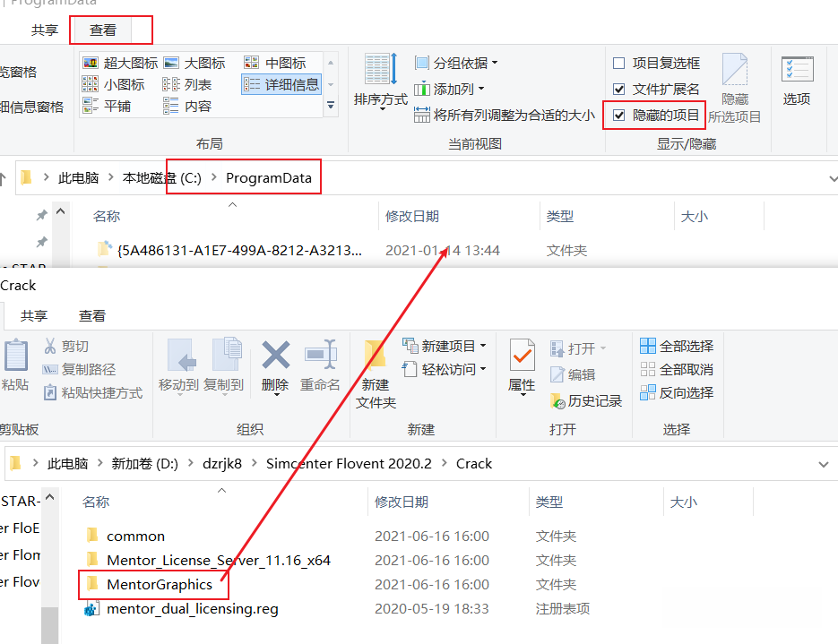Choose large icons view
The height and width of the screenshot is (644, 838).
(194, 63)
